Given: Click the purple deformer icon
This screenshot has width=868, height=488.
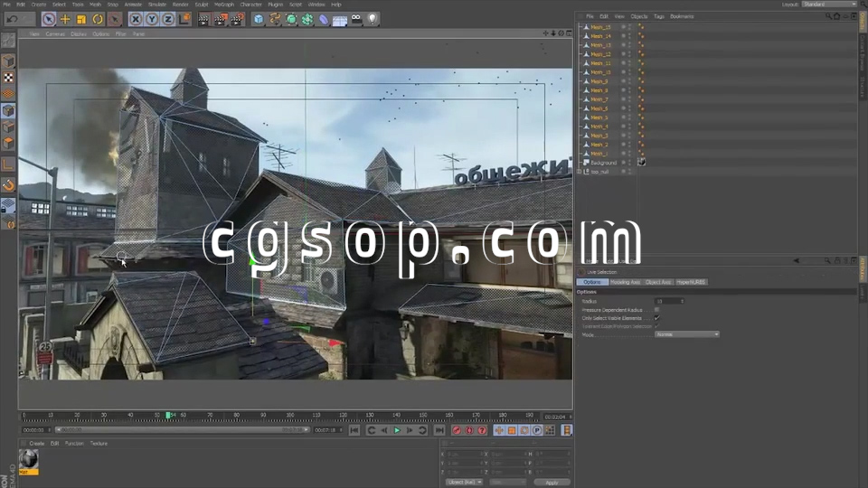Looking at the screenshot, I should click(x=324, y=19).
